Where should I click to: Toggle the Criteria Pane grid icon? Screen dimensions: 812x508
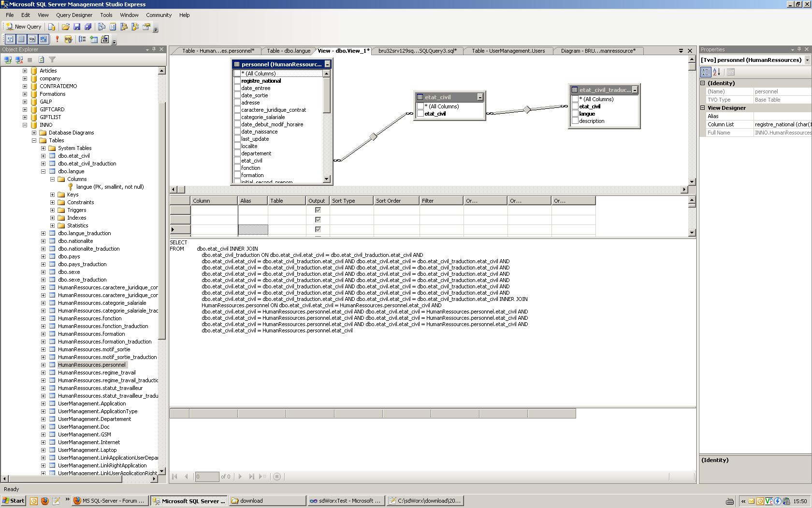click(x=21, y=39)
